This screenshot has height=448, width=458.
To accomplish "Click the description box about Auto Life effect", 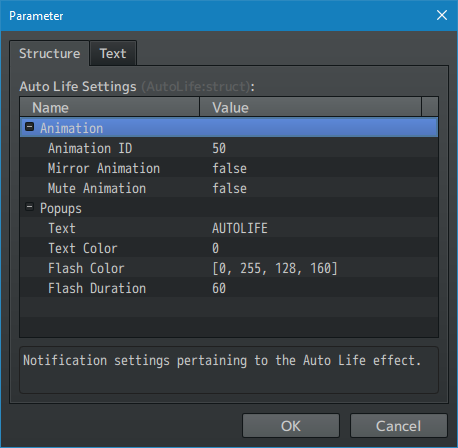I will point(229,370).
